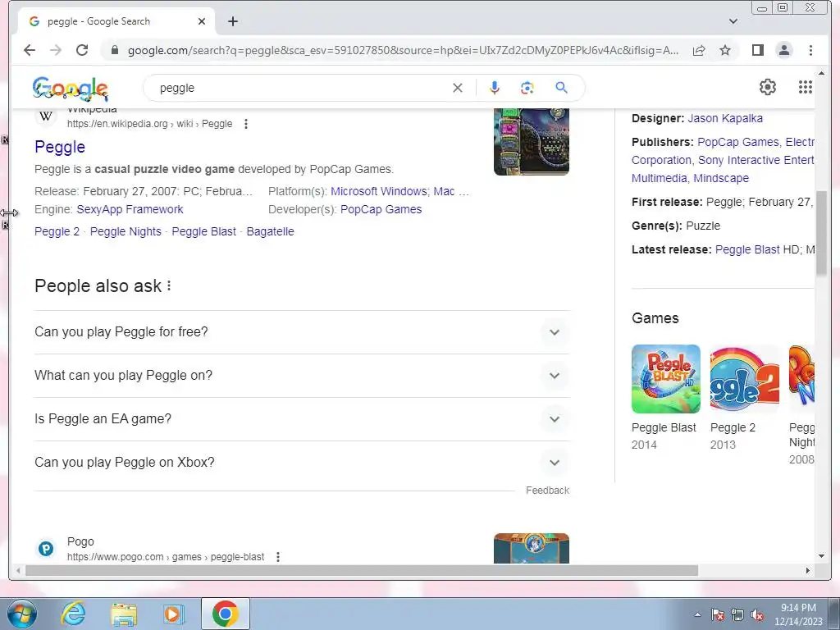Expand 'Can you play Peggle on Xbox?'

coord(302,463)
